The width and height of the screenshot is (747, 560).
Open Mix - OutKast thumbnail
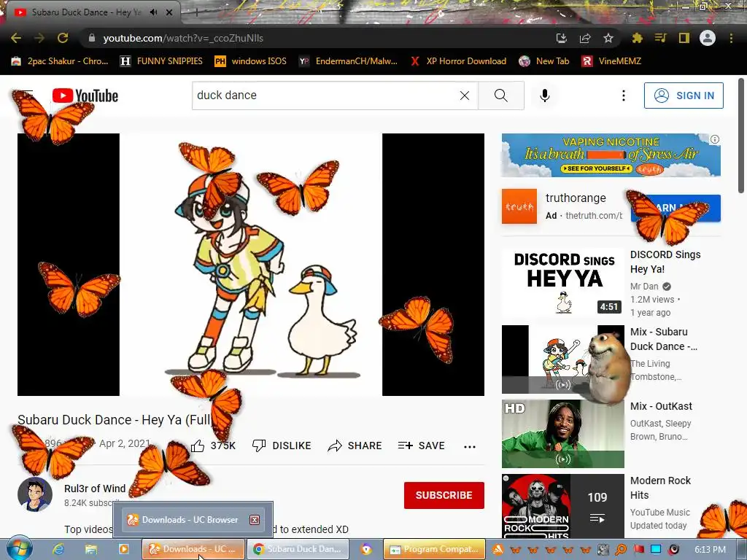(x=562, y=433)
